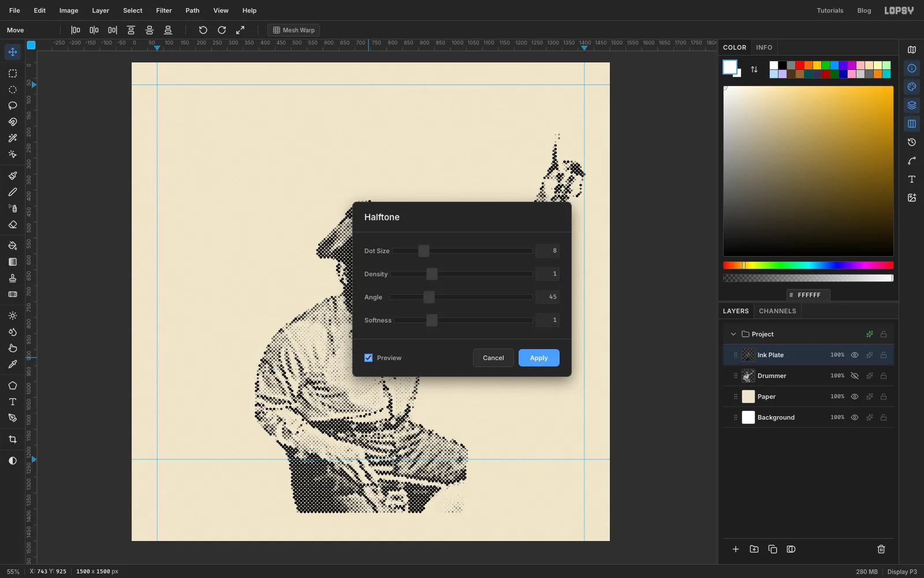Select the Crop tool
Viewport: 924px width, 578px height.
coord(12,439)
